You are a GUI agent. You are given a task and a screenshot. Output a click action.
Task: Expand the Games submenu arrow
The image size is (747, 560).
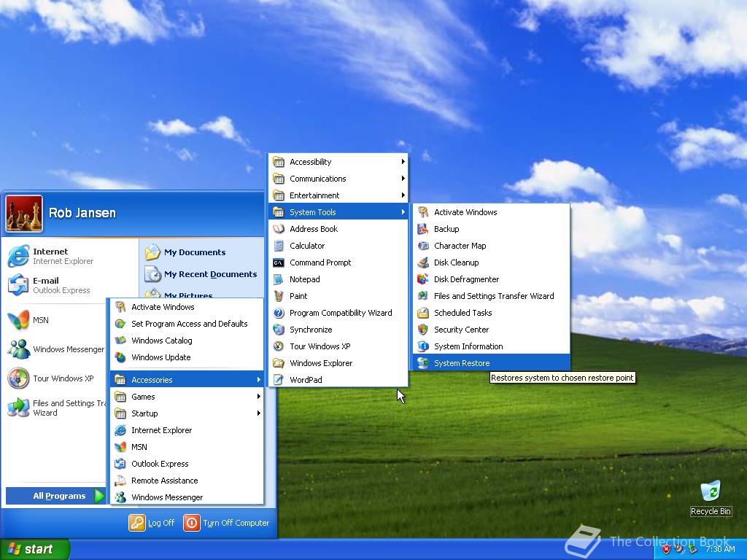click(x=259, y=397)
